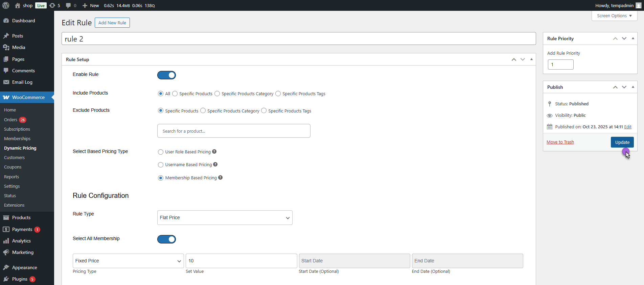The width and height of the screenshot is (644, 285).
Task: Click help icon next to User Role Based Pricing
Action: coord(214,152)
